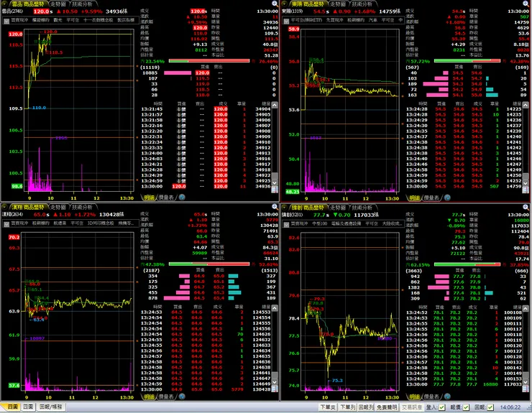Expand category dropdown arrow in top-left panel
The width and height of the screenshot is (532, 413).
[6, 21]
